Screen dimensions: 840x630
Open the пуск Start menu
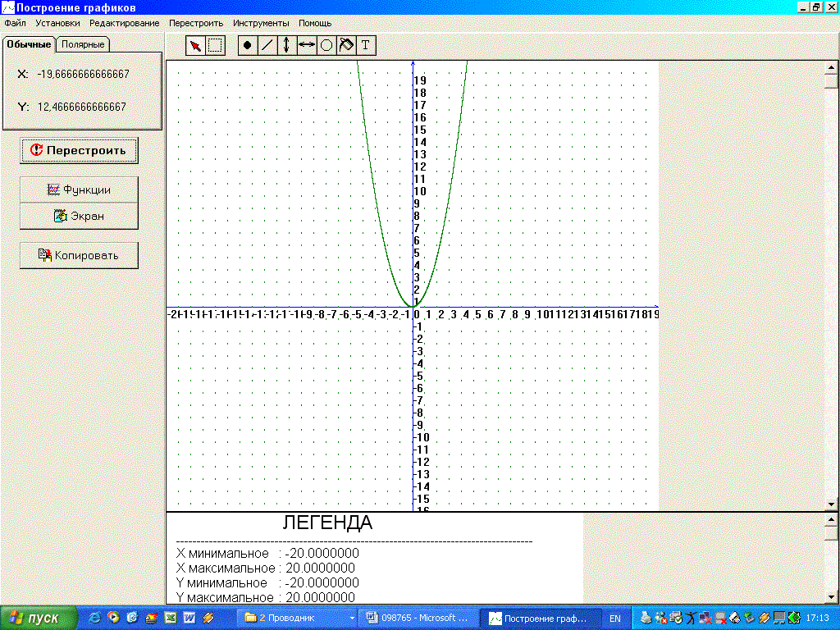click(39, 618)
